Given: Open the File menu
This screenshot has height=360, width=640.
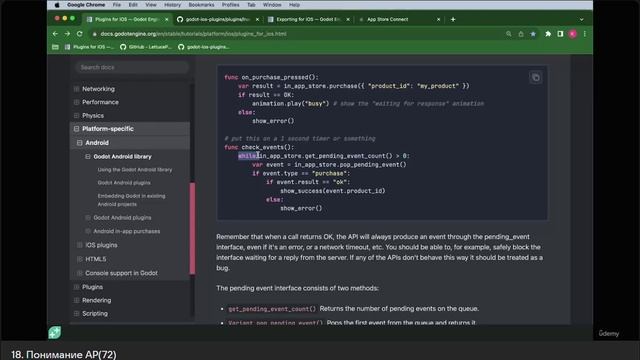Looking at the screenshot, I should [x=117, y=5].
